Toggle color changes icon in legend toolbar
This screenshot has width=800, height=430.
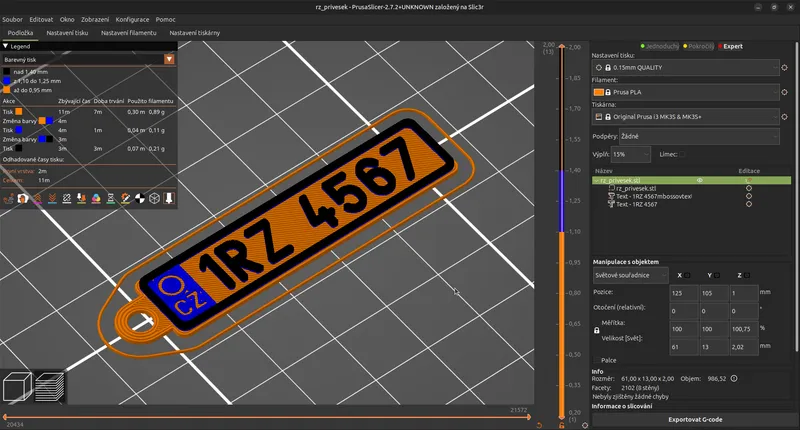pyautogui.click(x=96, y=198)
